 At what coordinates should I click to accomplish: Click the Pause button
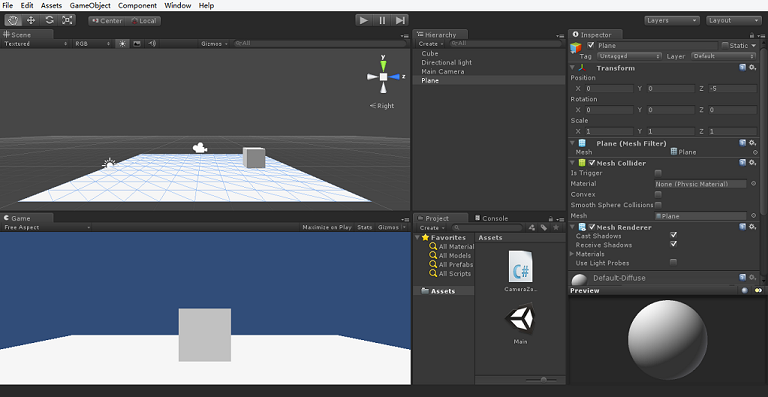382,20
